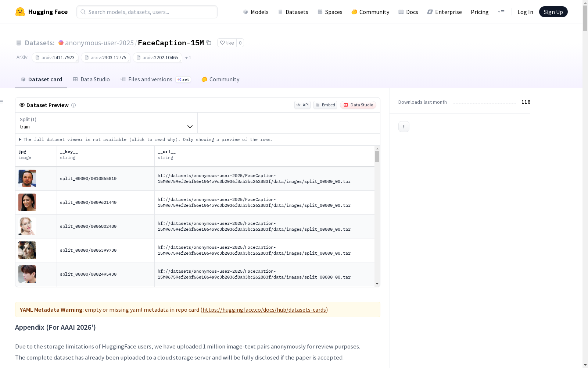Click the info icon beside Dataset Preview
The width and height of the screenshot is (588, 368).
pyautogui.click(x=73, y=105)
